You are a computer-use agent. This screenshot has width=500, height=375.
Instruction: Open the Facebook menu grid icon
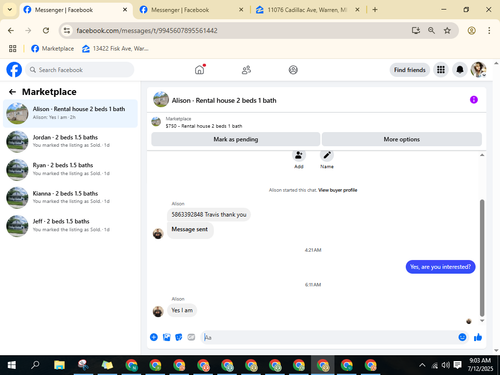441,70
